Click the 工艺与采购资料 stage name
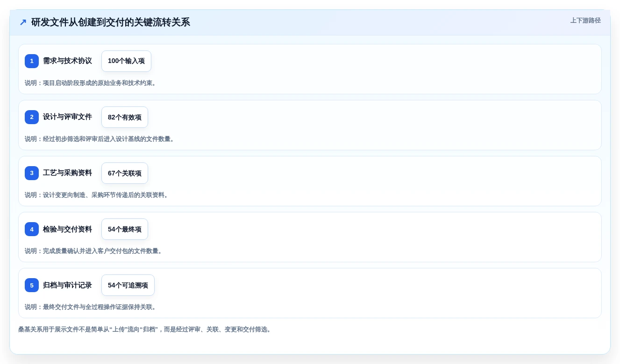The width and height of the screenshot is (620, 364). pos(67,173)
